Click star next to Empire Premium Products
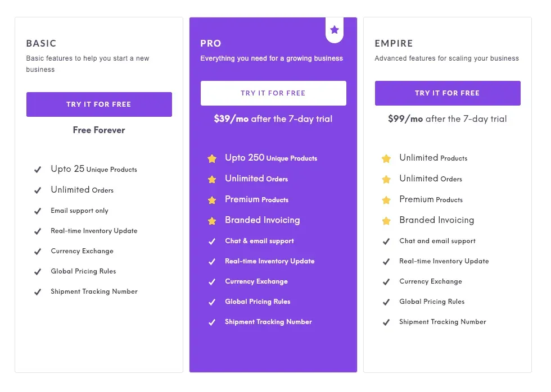The image size is (551, 392). coord(386,200)
